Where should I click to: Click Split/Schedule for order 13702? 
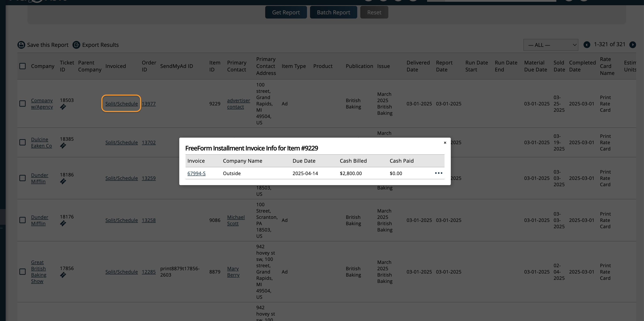[x=121, y=142]
